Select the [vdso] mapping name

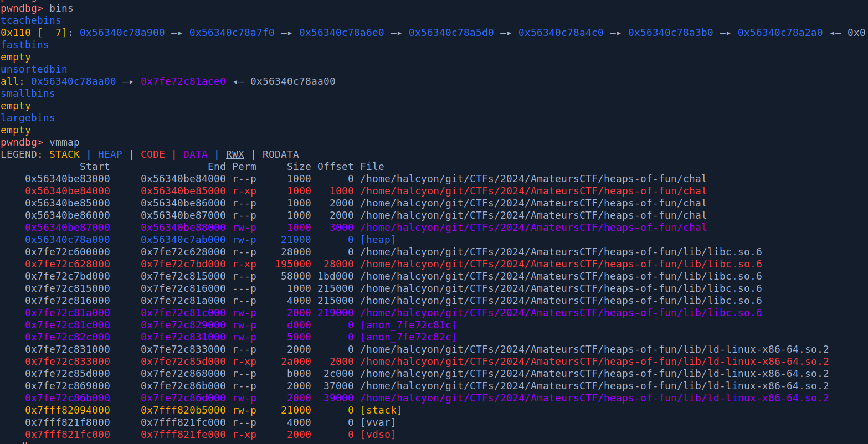(x=378, y=435)
